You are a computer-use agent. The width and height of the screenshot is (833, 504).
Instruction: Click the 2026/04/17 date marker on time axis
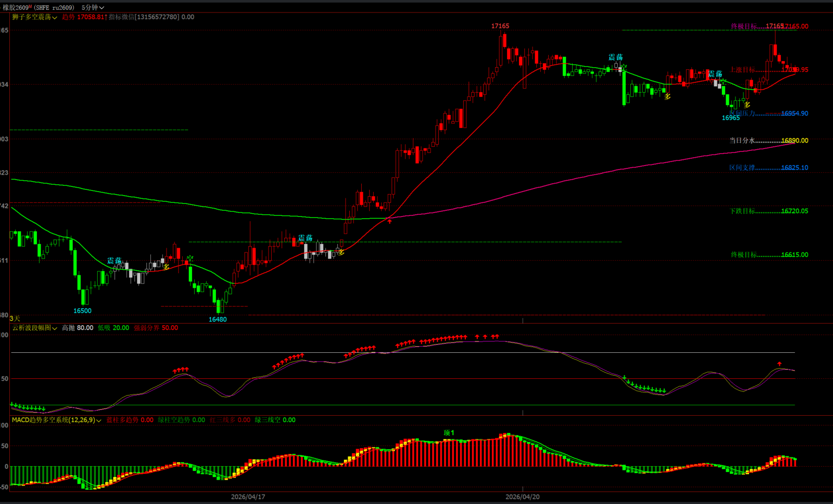(248, 496)
